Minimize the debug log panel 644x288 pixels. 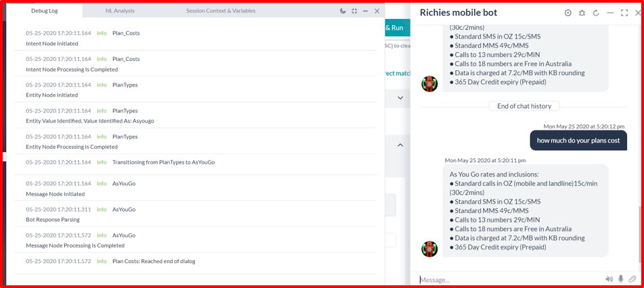[x=366, y=11]
